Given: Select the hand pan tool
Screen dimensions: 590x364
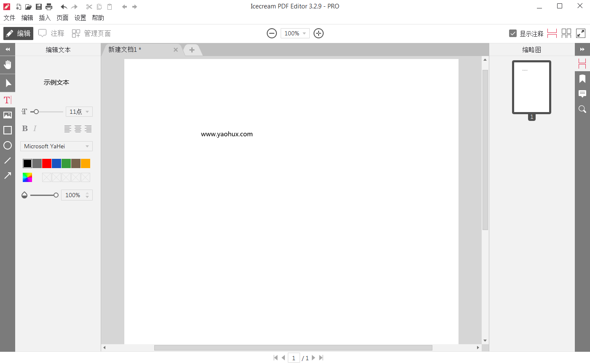Looking at the screenshot, I should pyautogui.click(x=8, y=65).
